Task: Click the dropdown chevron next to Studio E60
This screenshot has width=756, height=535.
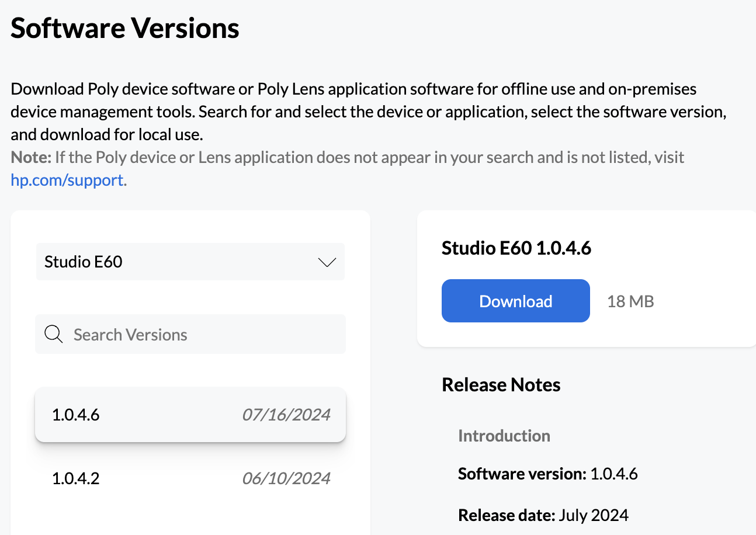Action: coord(326,262)
